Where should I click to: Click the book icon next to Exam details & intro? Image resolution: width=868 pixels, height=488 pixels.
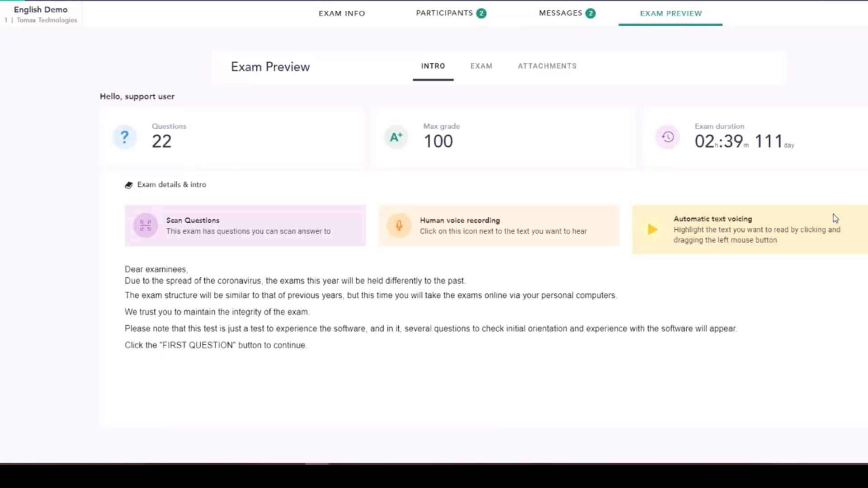129,185
